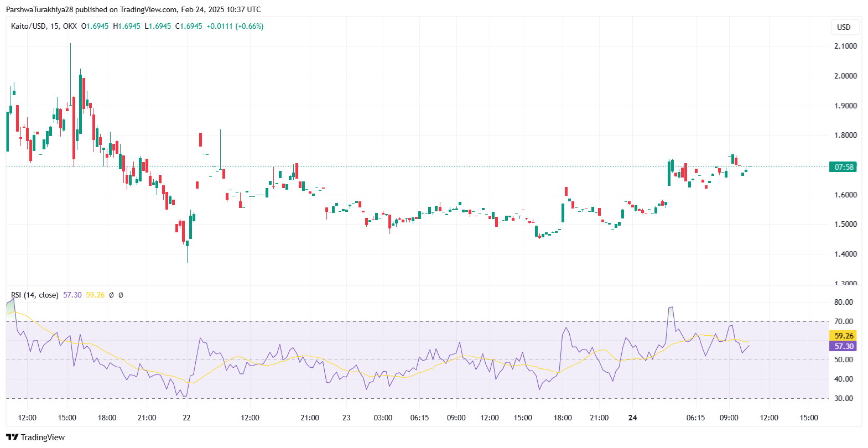
Task: Click the 70.00 RSI scale label
Action: pos(844,321)
